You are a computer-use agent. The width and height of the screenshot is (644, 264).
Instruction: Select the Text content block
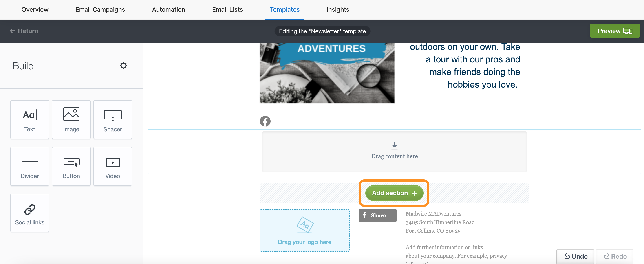[29, 119]
